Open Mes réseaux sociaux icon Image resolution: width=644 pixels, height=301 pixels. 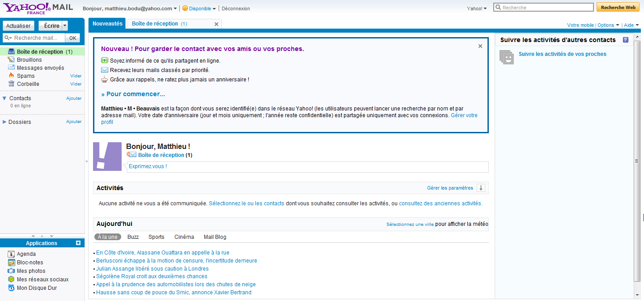coord(12,280)
